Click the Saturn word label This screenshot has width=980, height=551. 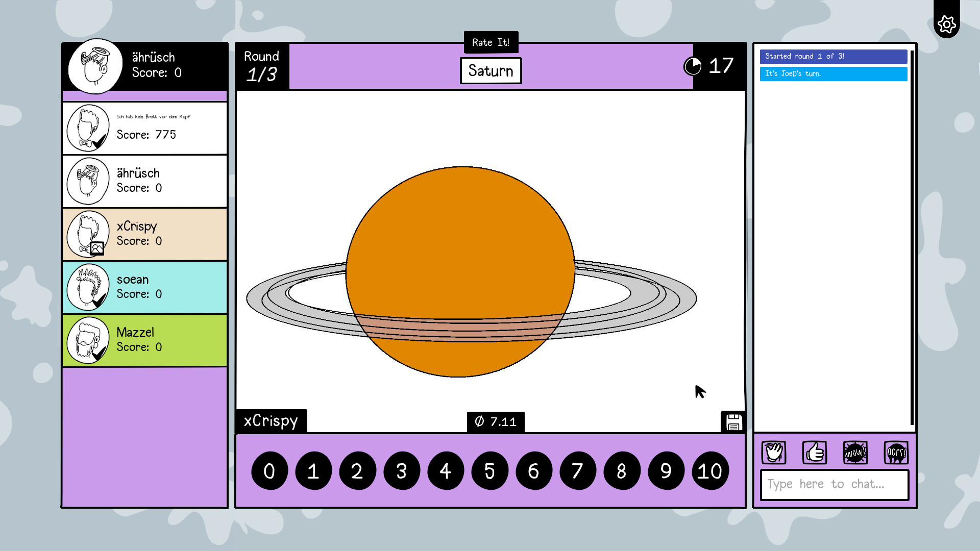point(491,71)
